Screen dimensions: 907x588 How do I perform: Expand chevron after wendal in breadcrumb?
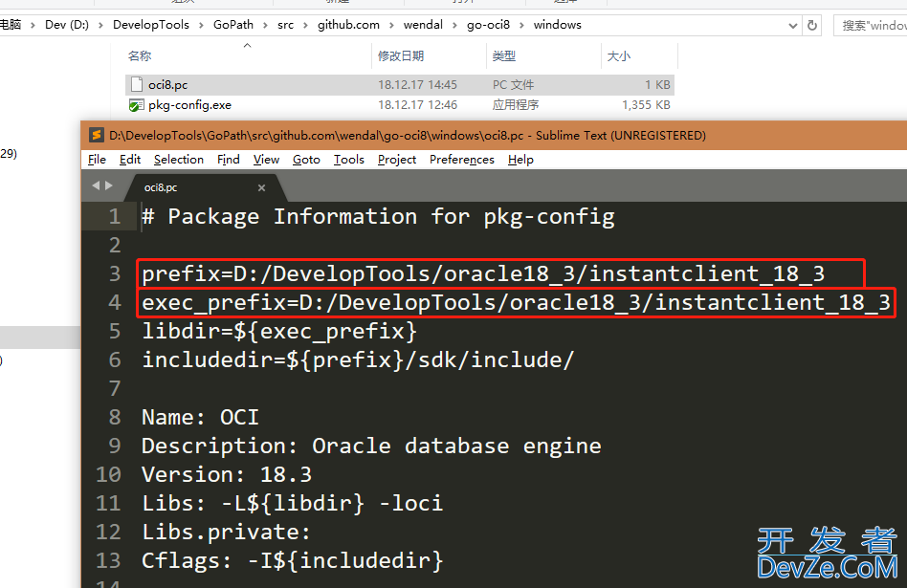click(x=454, y=26)
